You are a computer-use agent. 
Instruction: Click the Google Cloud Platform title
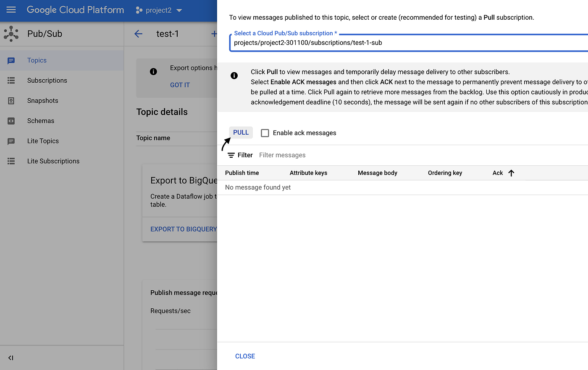75,10
